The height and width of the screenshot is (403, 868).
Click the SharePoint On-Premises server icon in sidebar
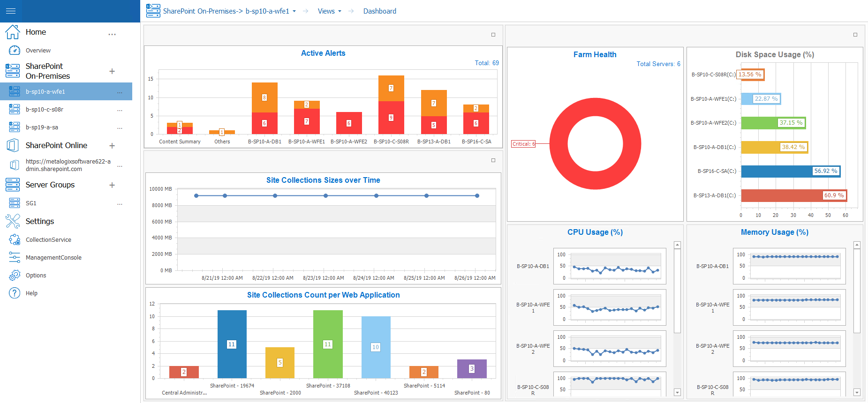(x=13, y=71)
